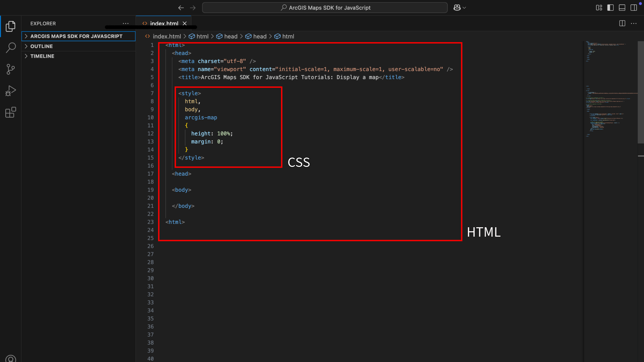The image size is (644, 362).
Task: Open the Explorer view in the activity bar
Action: pyautogui.click(x=10, y=26)
